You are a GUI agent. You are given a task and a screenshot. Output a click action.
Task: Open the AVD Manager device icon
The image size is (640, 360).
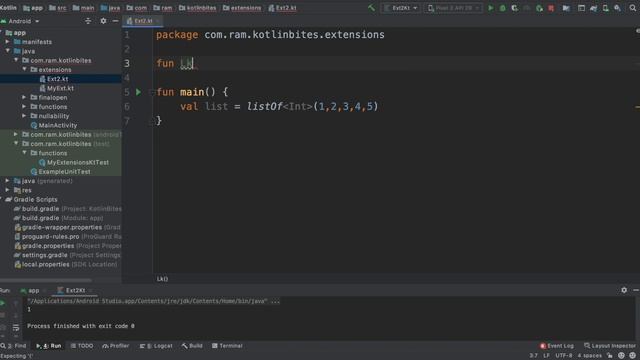605,8
